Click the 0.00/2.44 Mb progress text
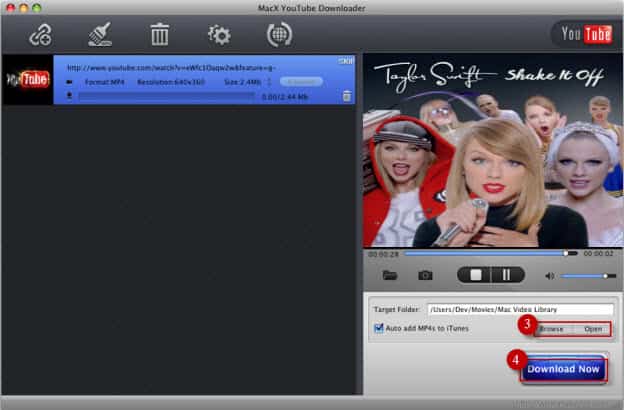Image resolution: width=624 pixels, height=410 pixels. [285, 97]
